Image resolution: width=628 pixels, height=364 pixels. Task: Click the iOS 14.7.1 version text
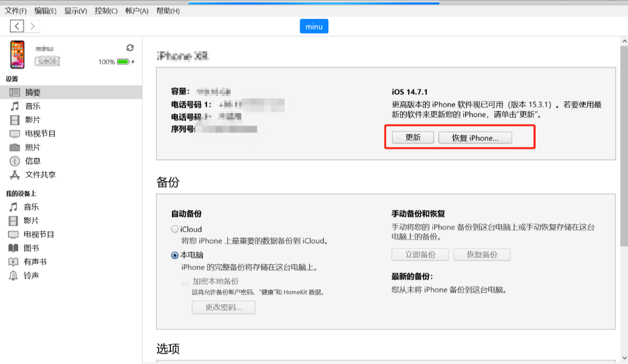coord(409,92)
